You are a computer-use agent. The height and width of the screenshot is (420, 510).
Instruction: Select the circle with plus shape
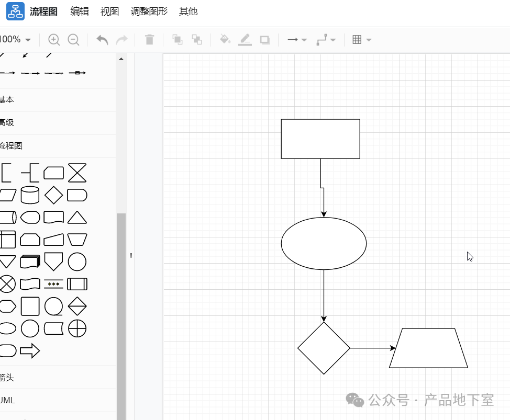pyautogui.click(x=77, y=328)
